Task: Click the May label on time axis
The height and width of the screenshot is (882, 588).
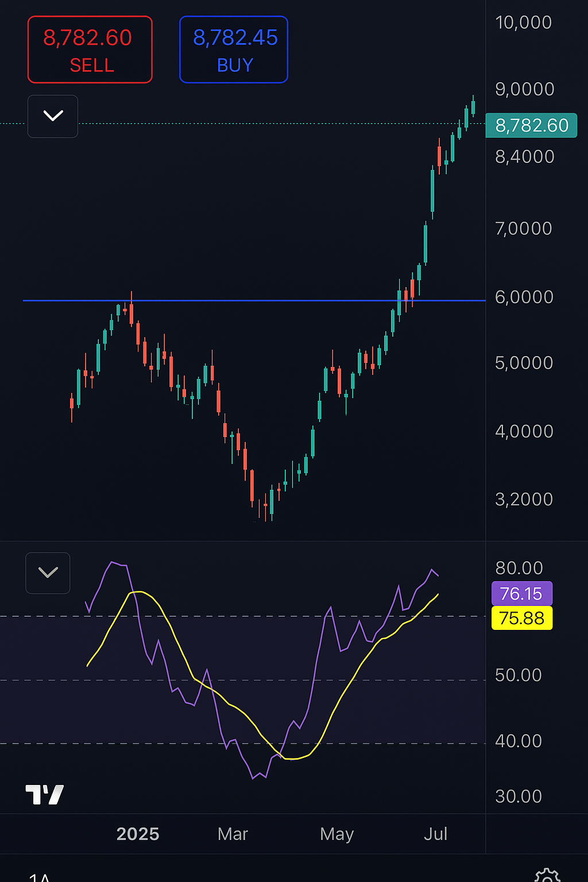Action: [x=336, y=834]
